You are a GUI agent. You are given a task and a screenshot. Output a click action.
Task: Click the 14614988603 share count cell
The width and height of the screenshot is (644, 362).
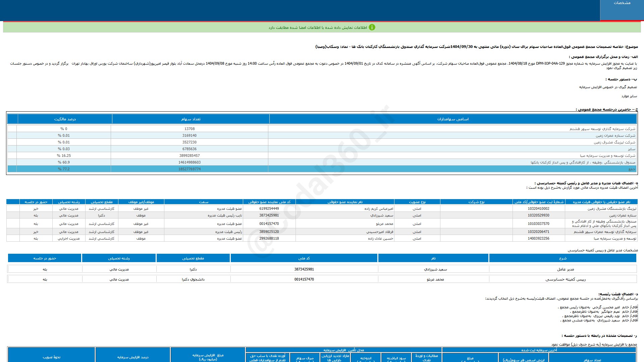pos(190,162)
